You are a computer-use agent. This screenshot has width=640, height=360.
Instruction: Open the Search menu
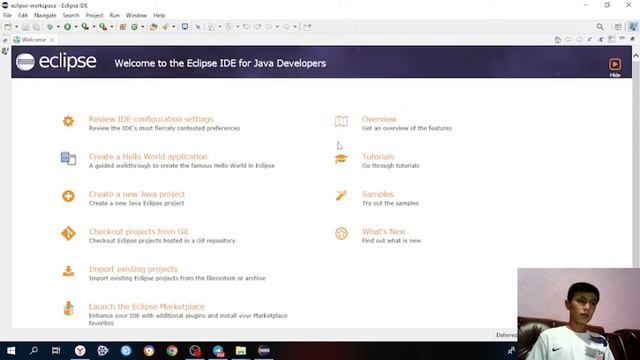71,16
